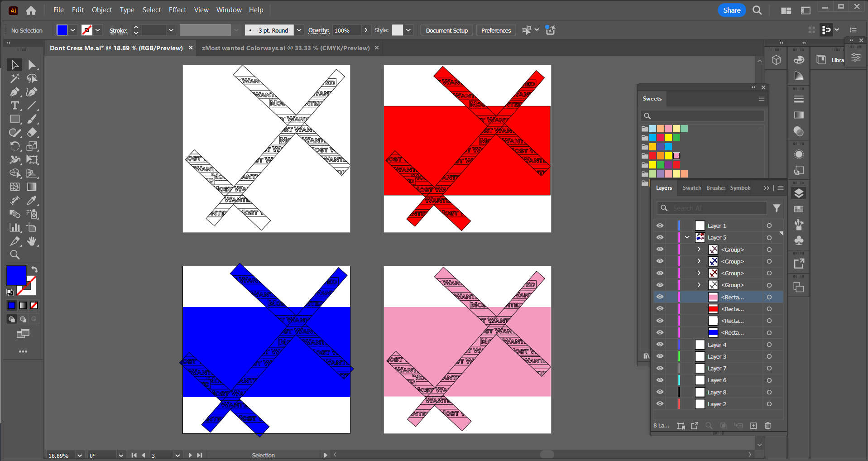
Task: Toggle visibility of Layer 4
Action: 660,345
